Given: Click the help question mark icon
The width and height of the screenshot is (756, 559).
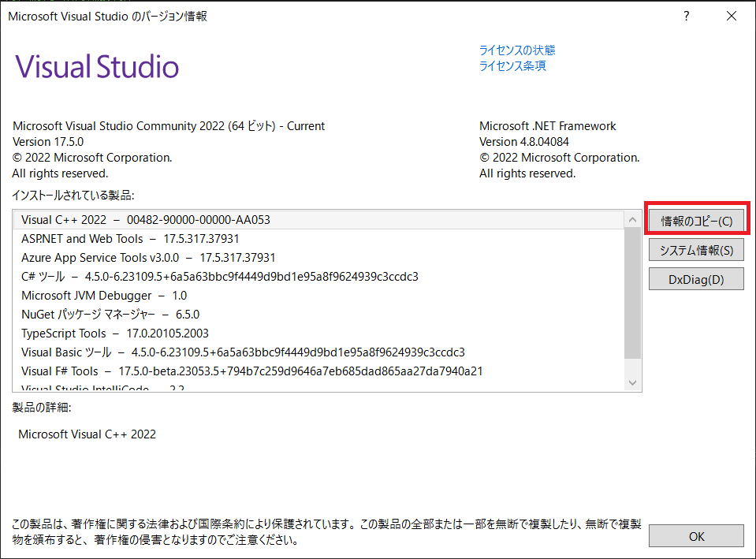Looking at the screenshot, I should pos(686,17).
